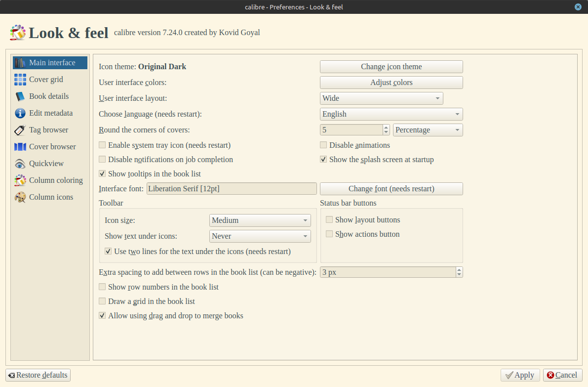Click the Apply button

(520, 375)
